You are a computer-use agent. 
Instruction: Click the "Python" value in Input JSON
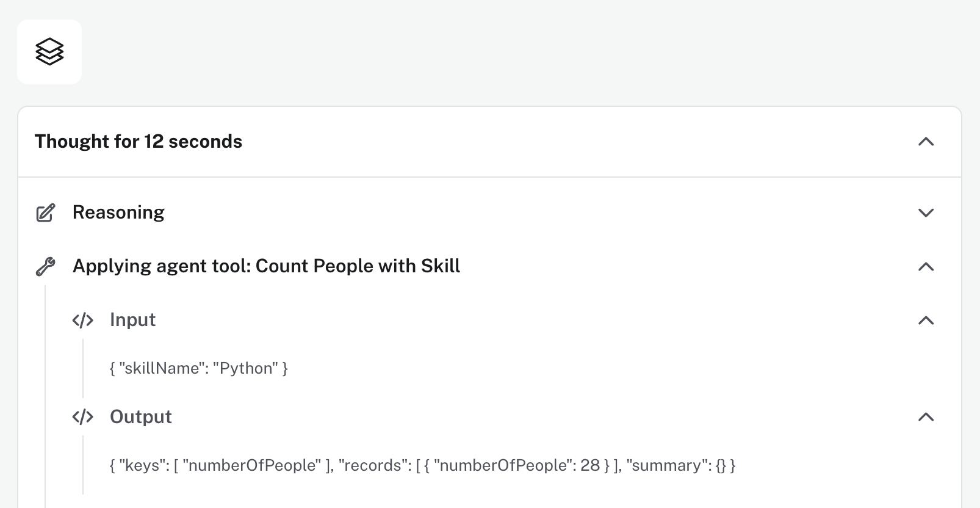coord(245,368)
